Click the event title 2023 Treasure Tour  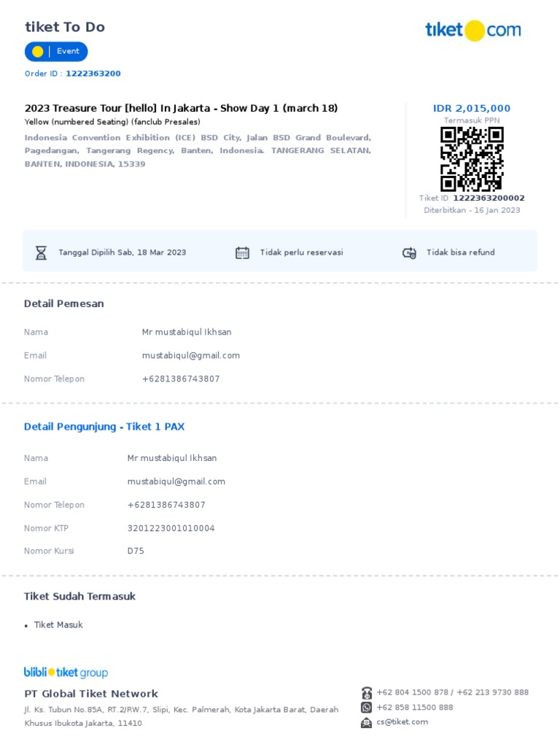point(181,108)
